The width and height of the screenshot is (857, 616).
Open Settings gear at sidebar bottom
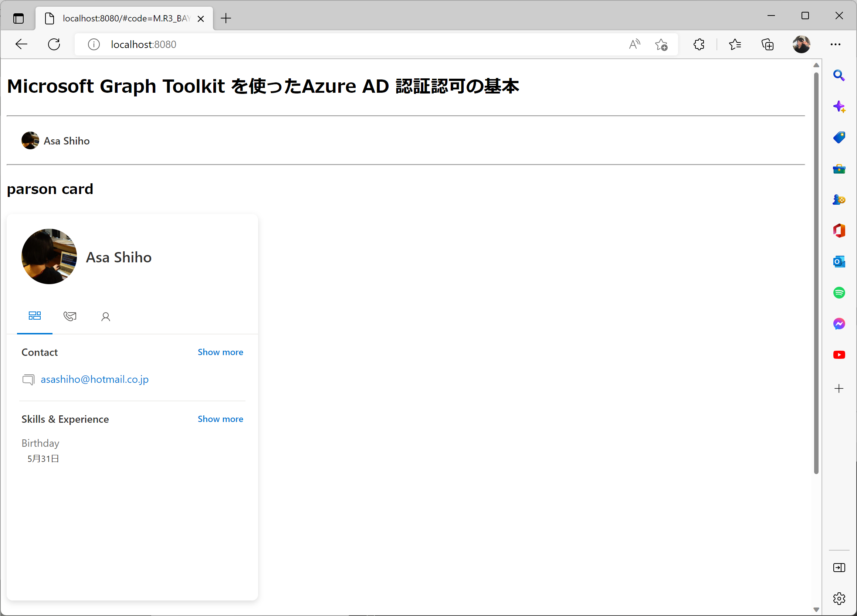click(x=839, y=598)
